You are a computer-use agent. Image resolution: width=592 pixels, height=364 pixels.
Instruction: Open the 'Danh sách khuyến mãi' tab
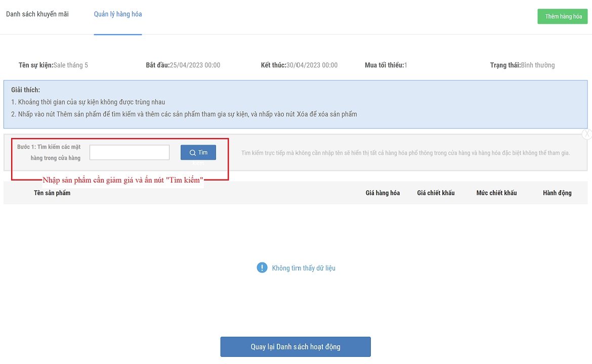click(x=37, y=14)
